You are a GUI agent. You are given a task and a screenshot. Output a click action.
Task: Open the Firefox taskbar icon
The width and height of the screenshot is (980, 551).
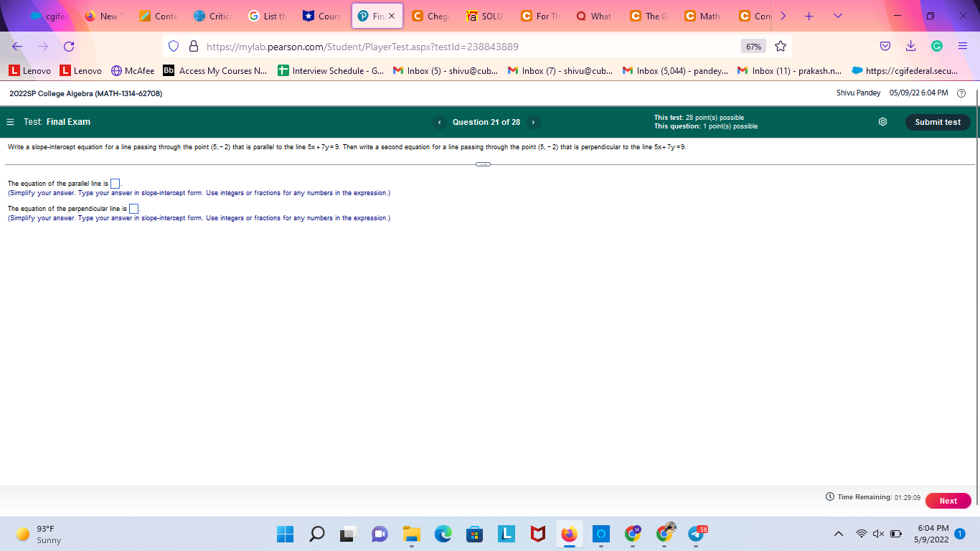click(x=569, y=534)
